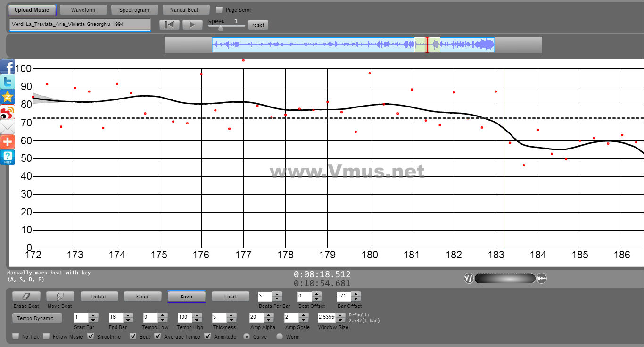Open more sharing options plus icon
Image resolution: width=644 pixels, height=347 pixels.
point(8,142)
